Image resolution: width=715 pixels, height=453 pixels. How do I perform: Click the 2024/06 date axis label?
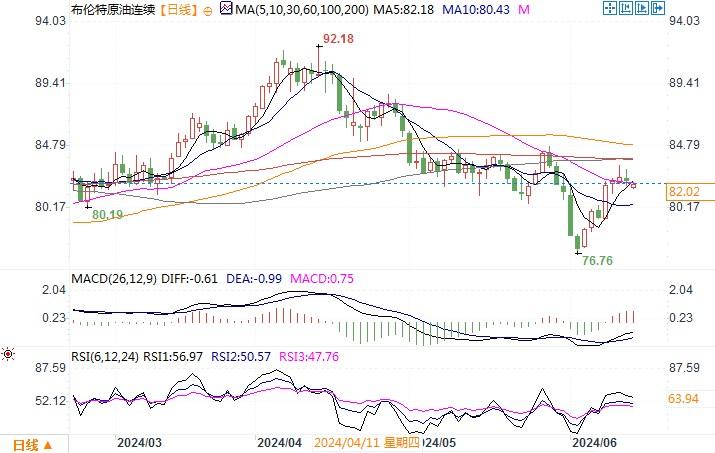(x=595, y=443)
